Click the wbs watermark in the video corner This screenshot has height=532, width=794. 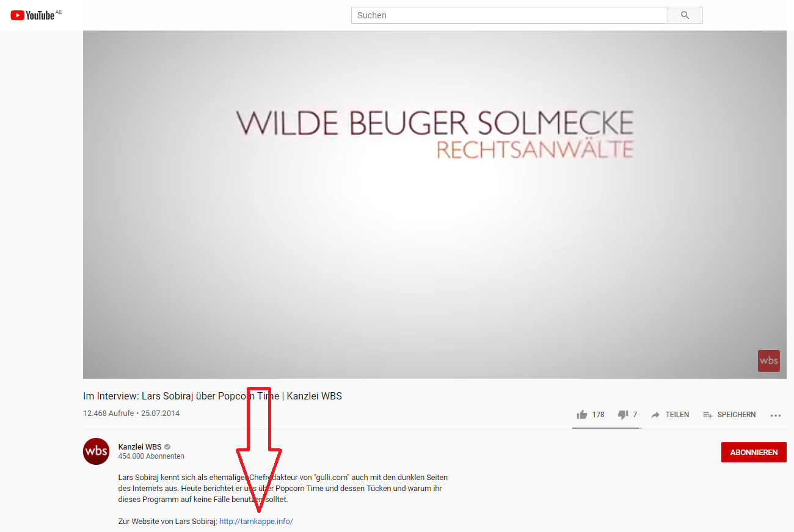click(x=769, y=361)
